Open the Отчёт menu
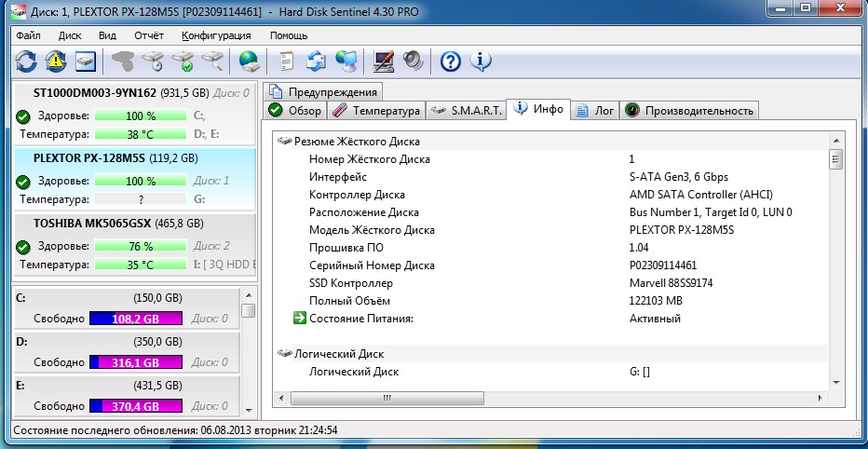The image size is (868, 449). pyautogui.click(x=149, y=35)
